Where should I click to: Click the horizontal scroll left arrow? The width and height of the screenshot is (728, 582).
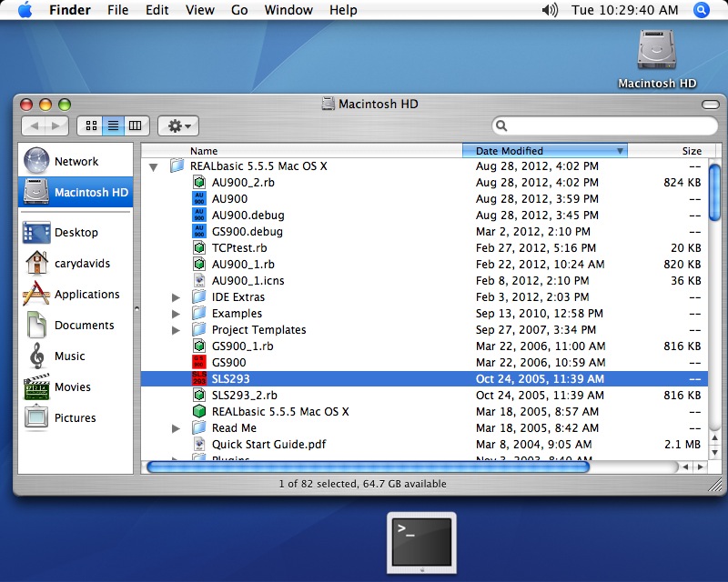tap(685, 467)
